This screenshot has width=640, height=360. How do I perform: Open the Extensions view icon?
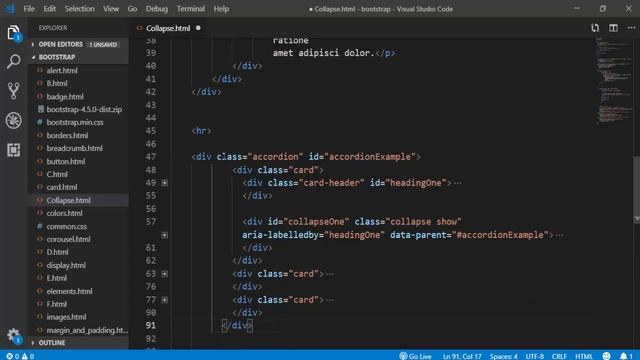[x=13, y=150]
